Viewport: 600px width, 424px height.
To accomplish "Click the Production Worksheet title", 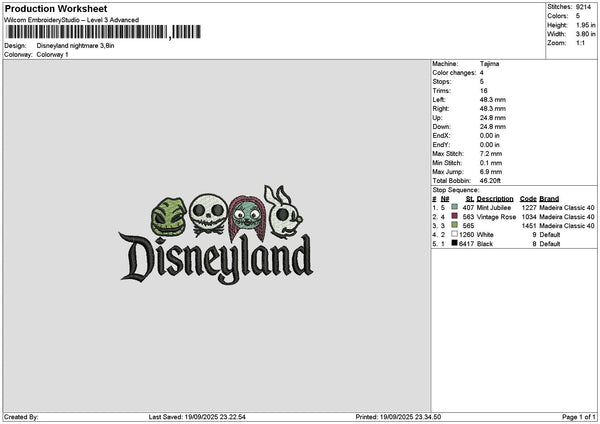I will click(56, 9).
